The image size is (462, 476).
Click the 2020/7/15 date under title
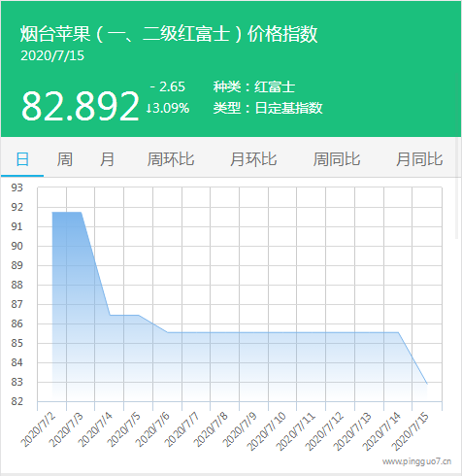52,55
